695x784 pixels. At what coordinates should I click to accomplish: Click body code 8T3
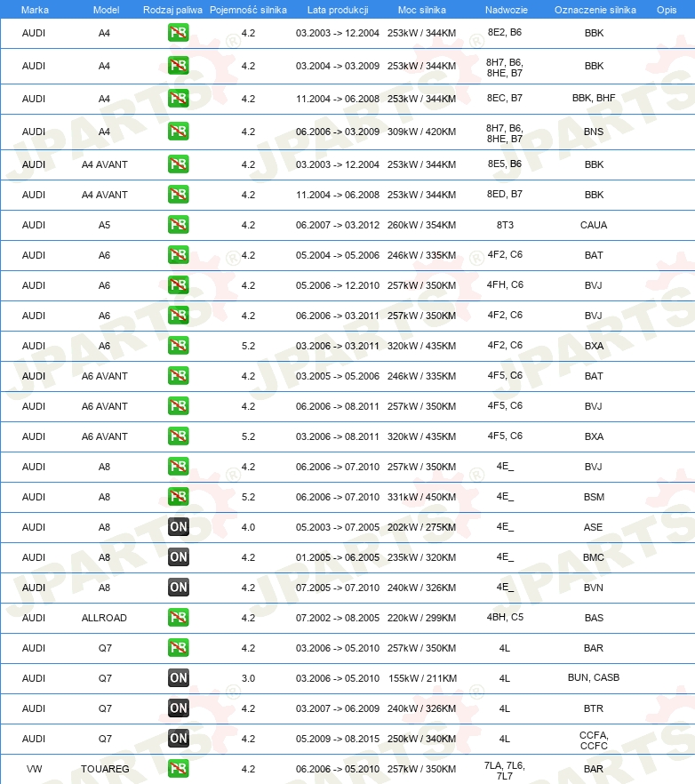pyautogui.click(x=505, y=225)
